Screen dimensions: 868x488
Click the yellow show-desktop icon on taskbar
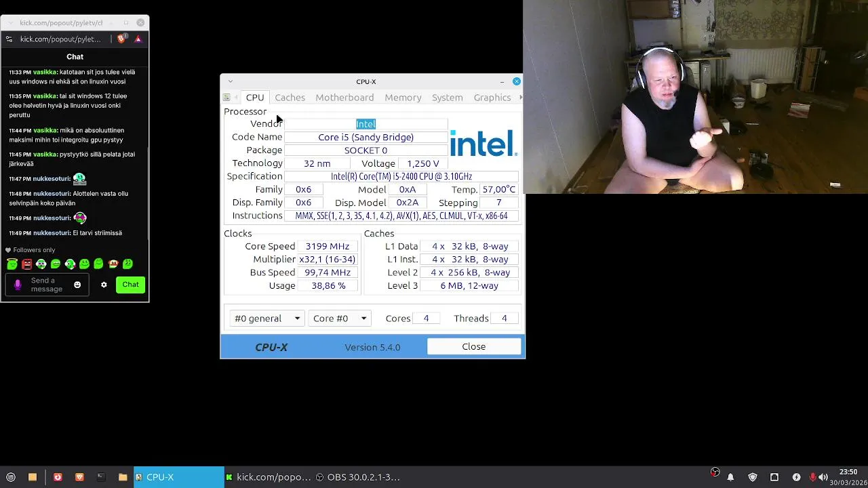[x=33, y=477]
